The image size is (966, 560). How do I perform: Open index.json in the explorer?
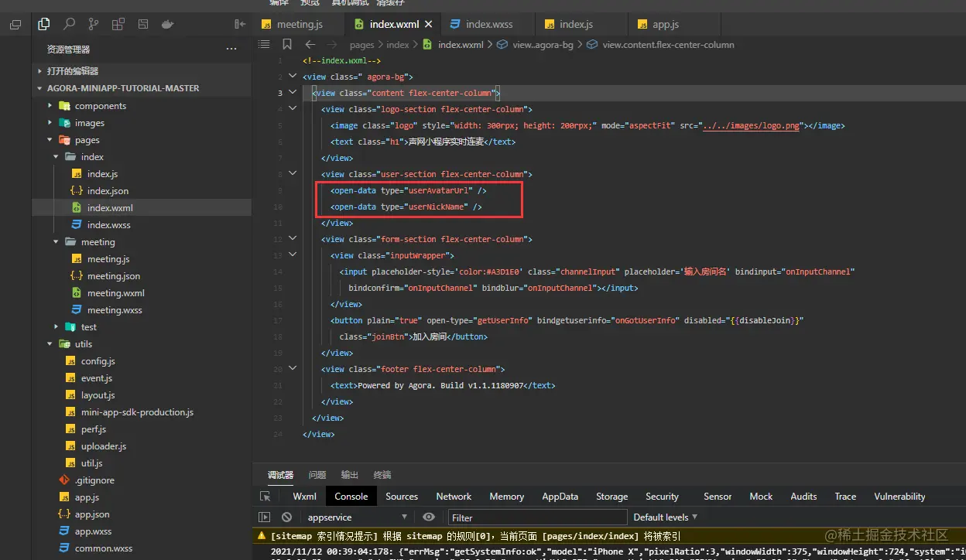tap(142, 191)
